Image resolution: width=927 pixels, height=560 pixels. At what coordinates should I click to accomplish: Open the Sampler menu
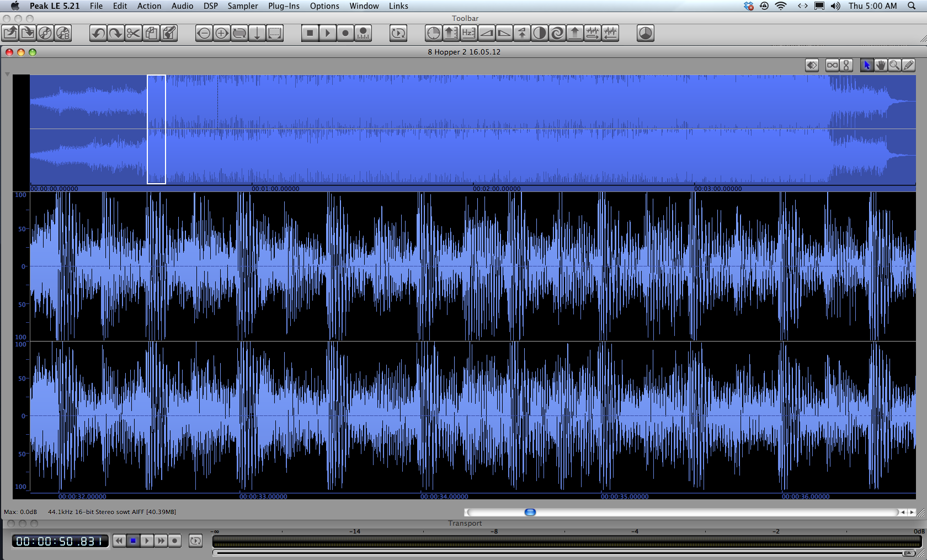(x=243, y=6)
